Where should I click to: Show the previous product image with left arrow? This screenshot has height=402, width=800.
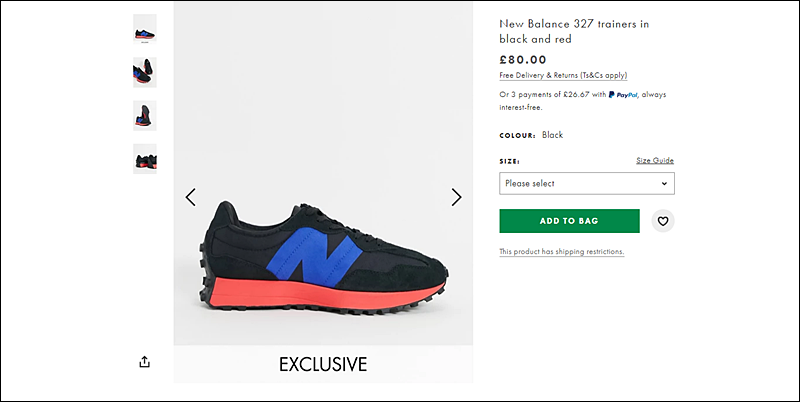[x=190, y=197]
